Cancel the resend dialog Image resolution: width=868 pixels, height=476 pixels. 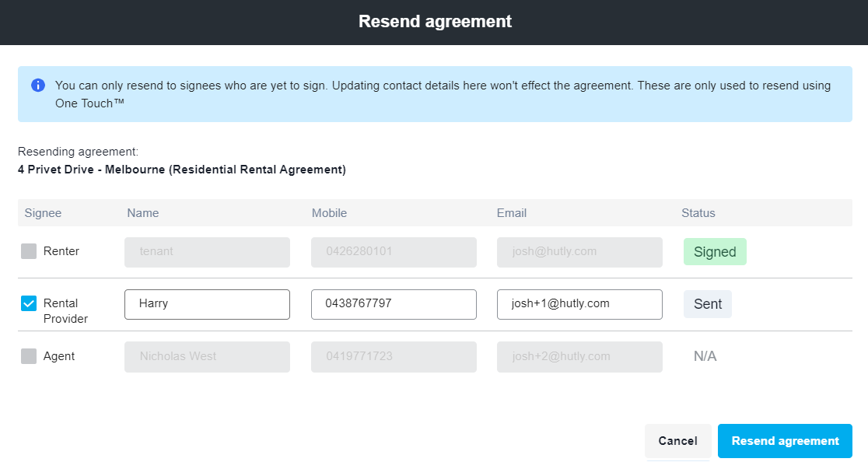pos(677,441)
